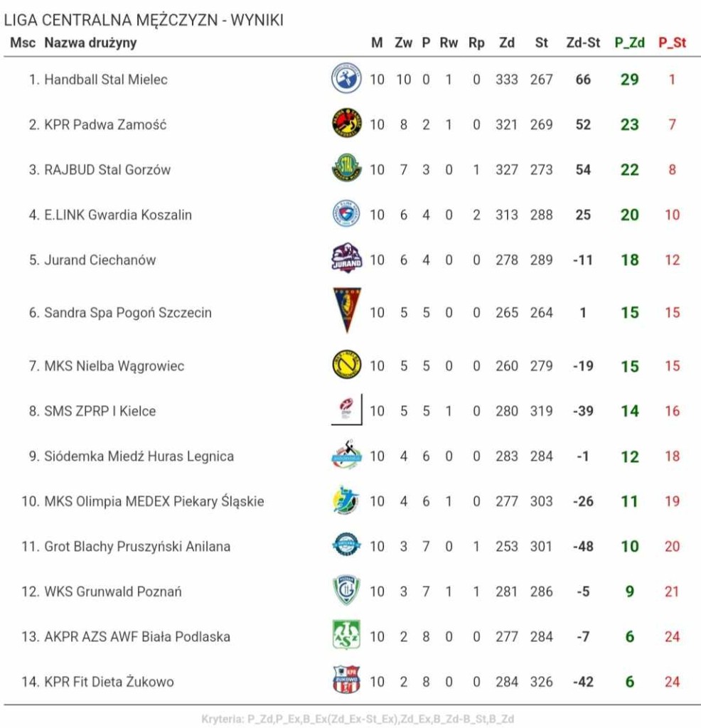
Task: Click the Handball Stal Mielec team logo
Action: coord(346,78)
